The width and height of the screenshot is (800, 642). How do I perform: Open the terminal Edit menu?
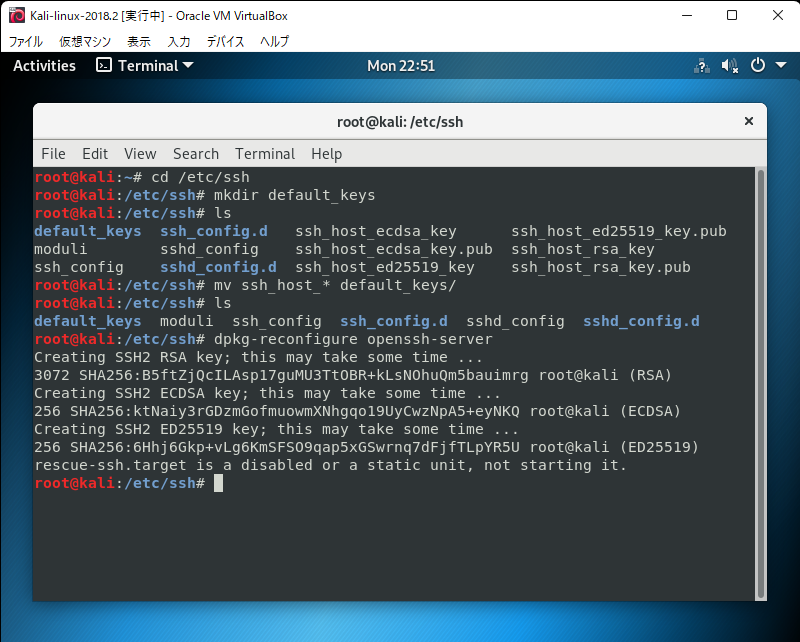click(95, 154)
